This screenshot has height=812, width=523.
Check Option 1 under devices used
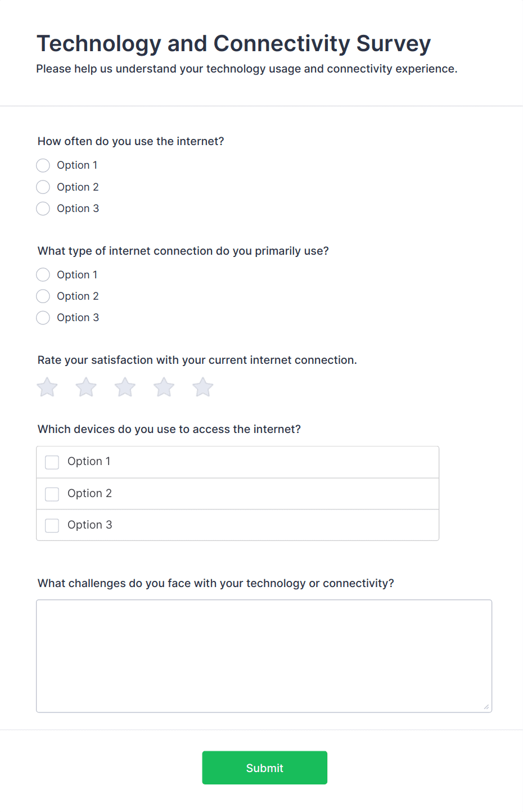[x=52, y=462]
